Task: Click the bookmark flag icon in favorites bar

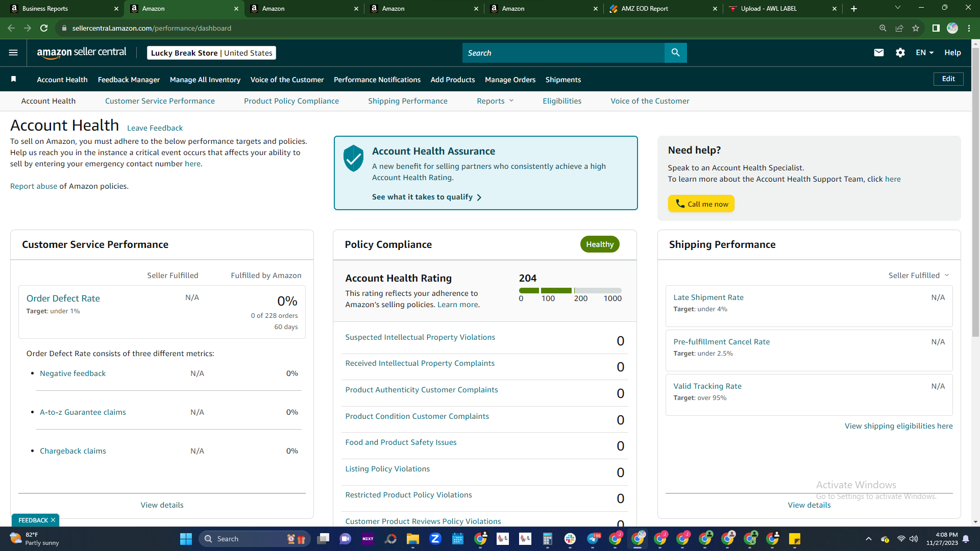Action: coord(14,79)
